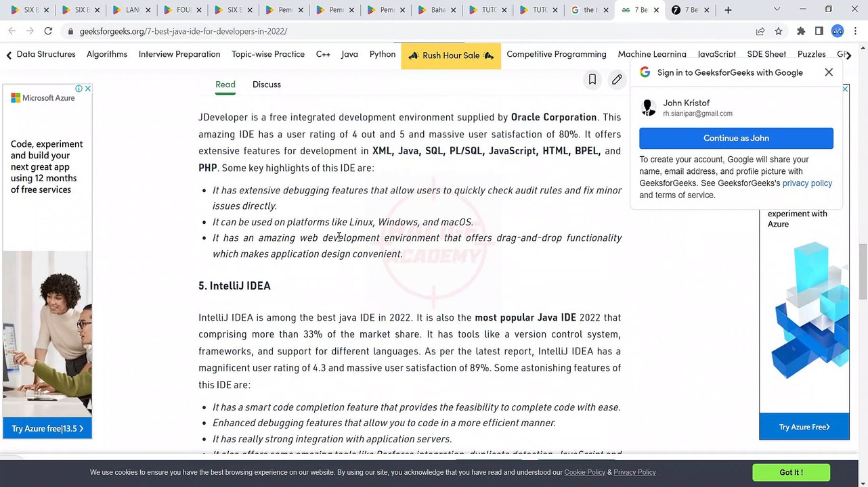Click the left Azure ad photo
This screenshot has height=487, width=868.
tap(47, 334)
